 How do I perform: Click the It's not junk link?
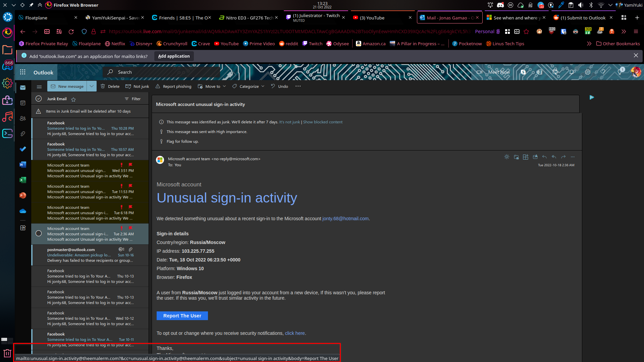point(289,122)
